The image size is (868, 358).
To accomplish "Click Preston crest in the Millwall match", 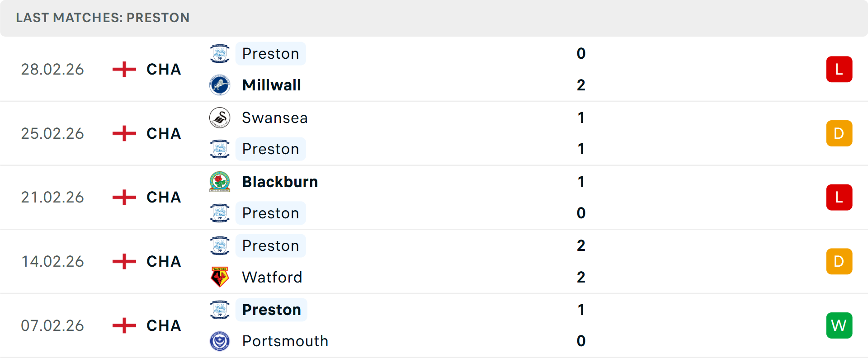I will pyautogui.click(x=220, y=53).
